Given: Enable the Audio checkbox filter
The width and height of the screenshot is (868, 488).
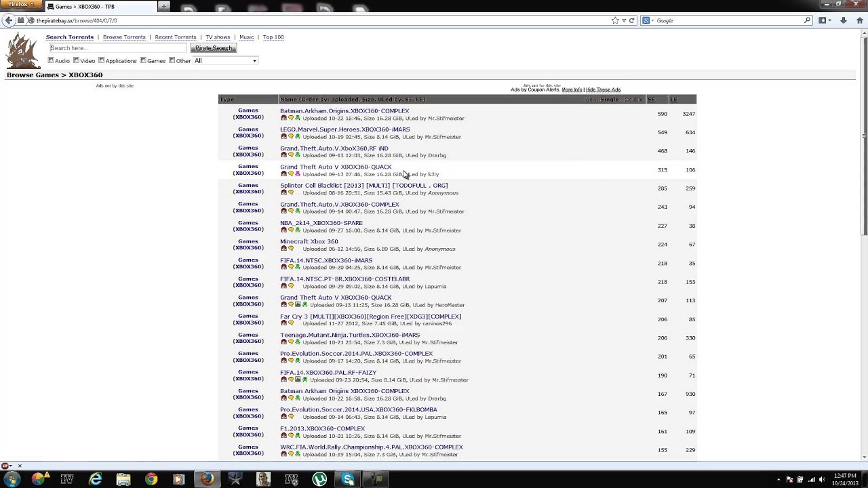Looking at the screenshot, I should [x=51, y=60].
